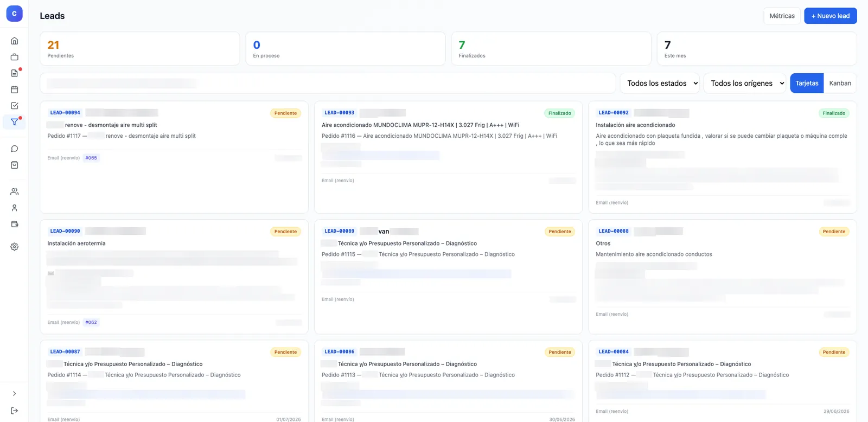
Task: Click the Métricas button
Action: coord(782,16)
